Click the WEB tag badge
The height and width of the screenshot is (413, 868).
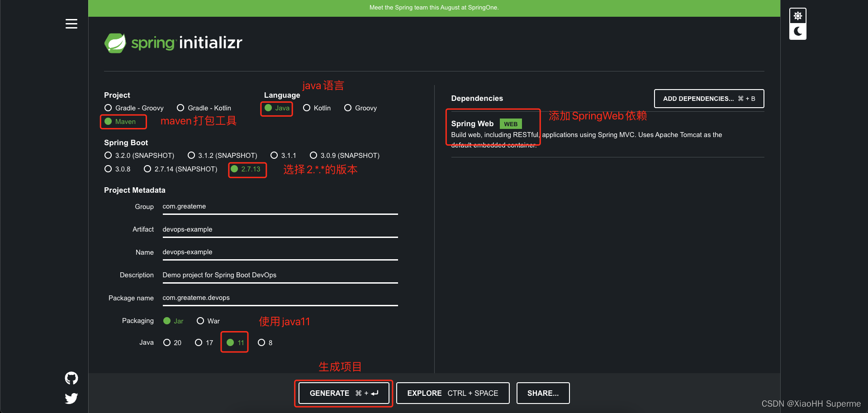pos(511,124)
